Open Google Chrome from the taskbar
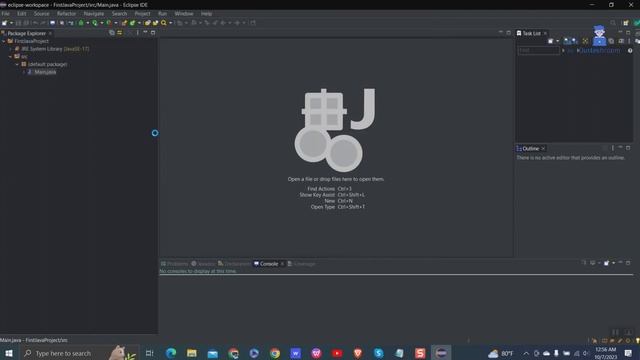The width and height of the screenshot is (640, 360). (275, 353)
